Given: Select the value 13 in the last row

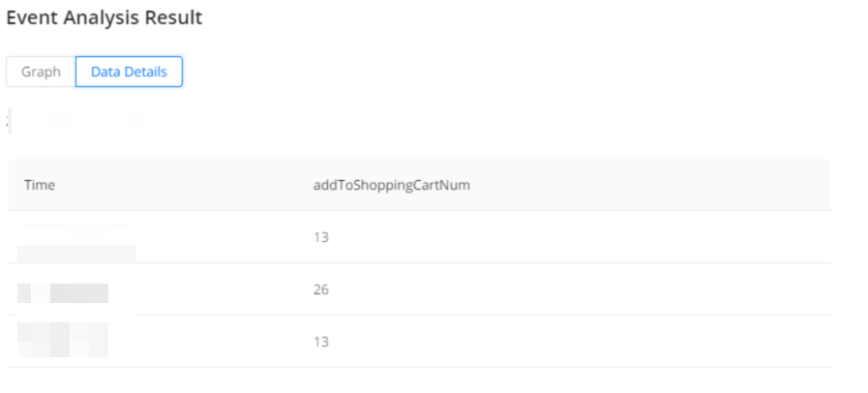Looking at the screenshot, I should (321, 342).
